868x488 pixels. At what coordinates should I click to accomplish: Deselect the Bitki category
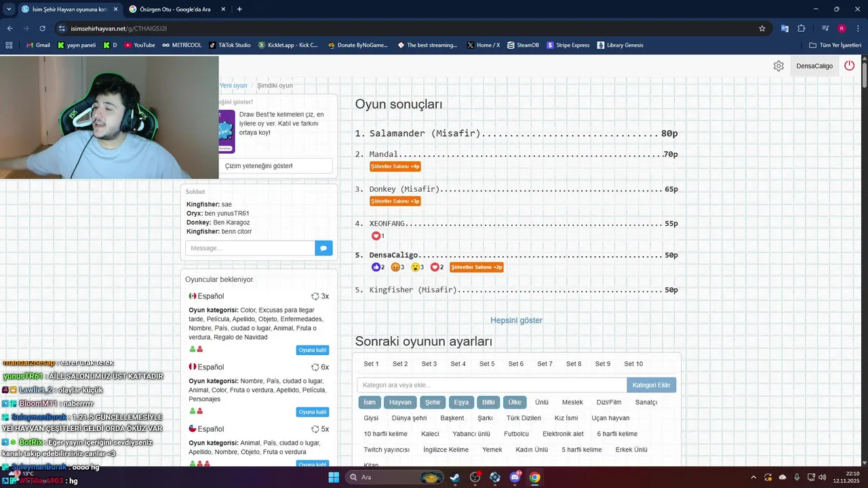point(488,402)
